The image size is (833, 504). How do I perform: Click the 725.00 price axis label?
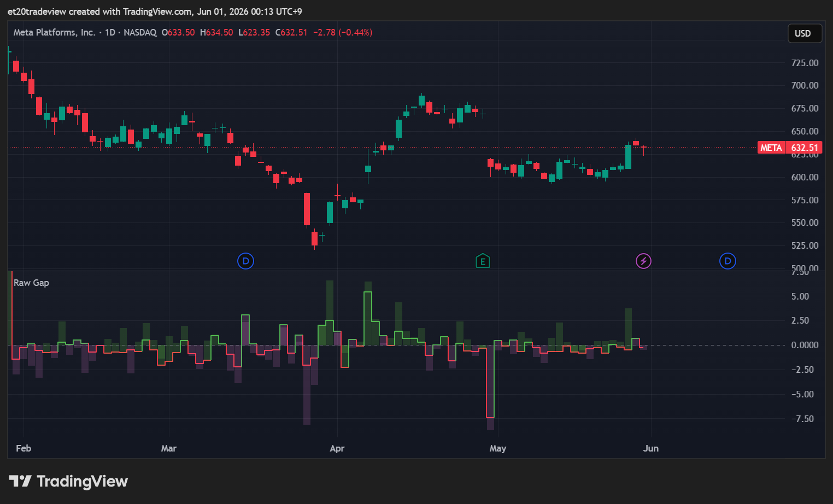(x=805, y=63)
